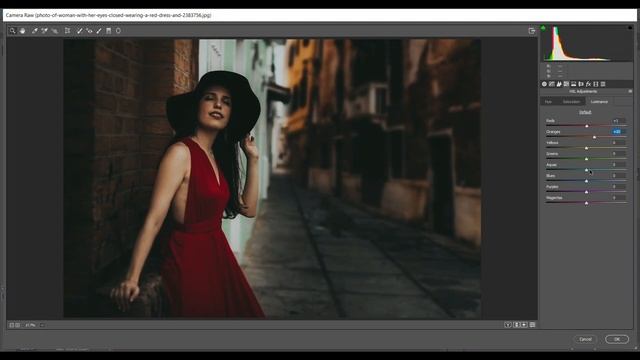Select the Adjustment Brush tool
The height and width of the screenshot is (360, 640).
coord(99,31)
